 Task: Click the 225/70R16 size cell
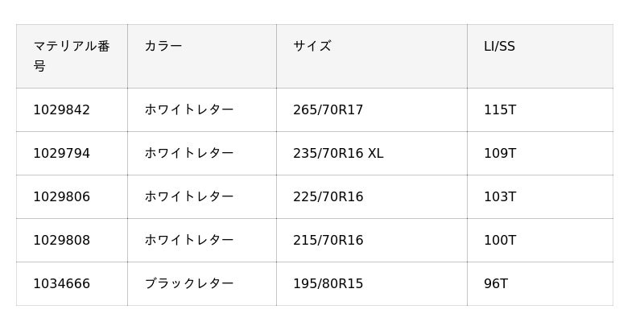pos(328,197)
